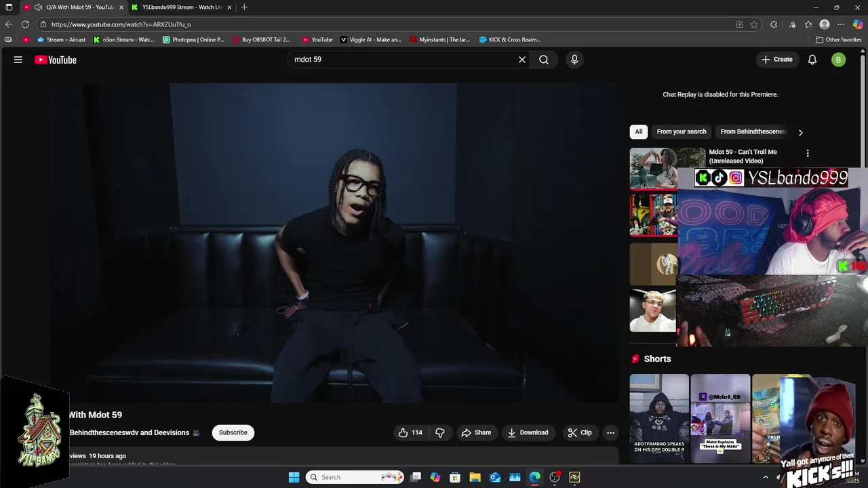Open Stream – Aircast bookmark

coord(61,40)
